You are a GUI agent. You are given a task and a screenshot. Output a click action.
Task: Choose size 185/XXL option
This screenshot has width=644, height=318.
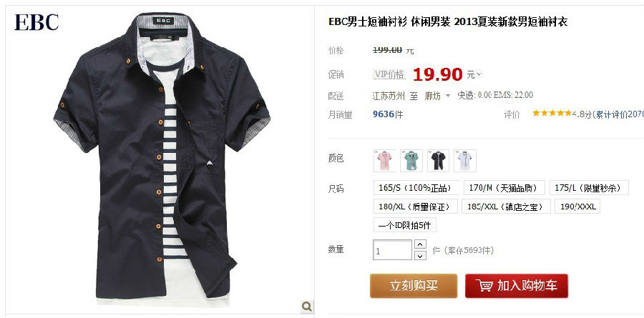506,207
